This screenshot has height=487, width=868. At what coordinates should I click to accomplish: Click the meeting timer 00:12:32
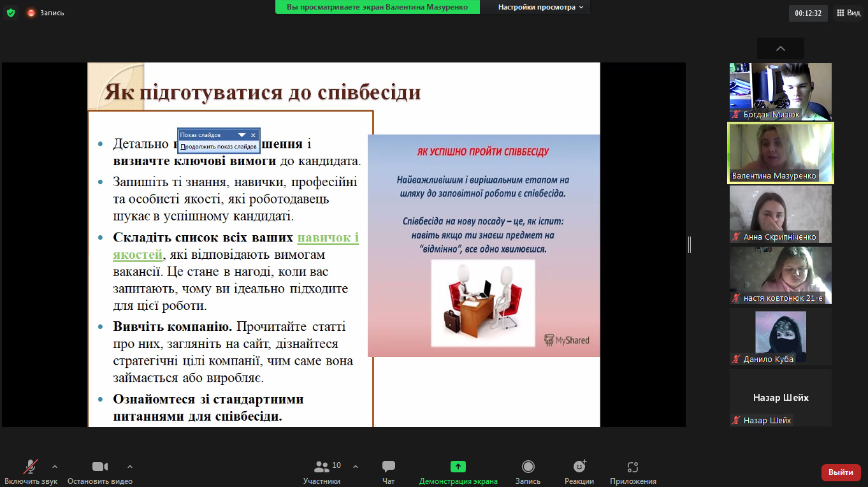point(808,13)
